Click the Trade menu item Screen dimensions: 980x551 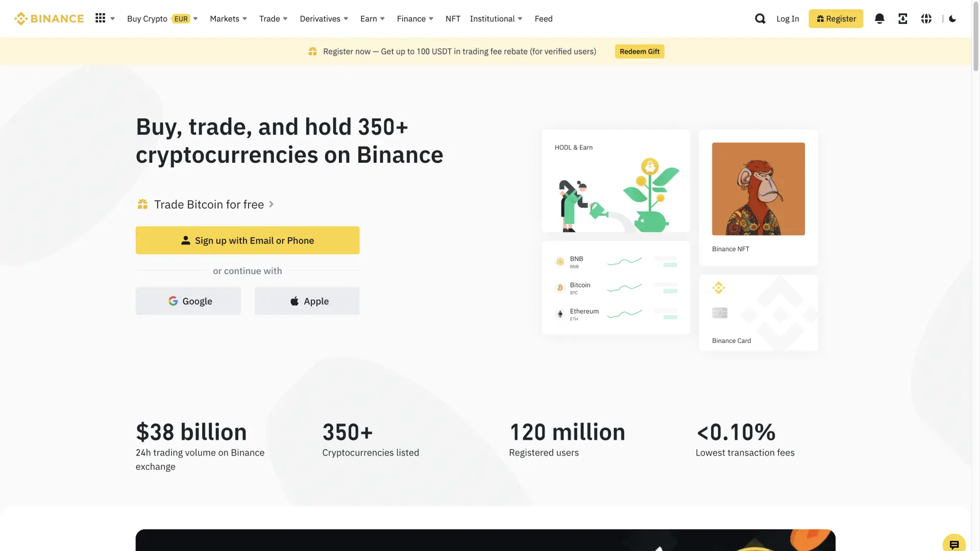[x=269, y=18]
